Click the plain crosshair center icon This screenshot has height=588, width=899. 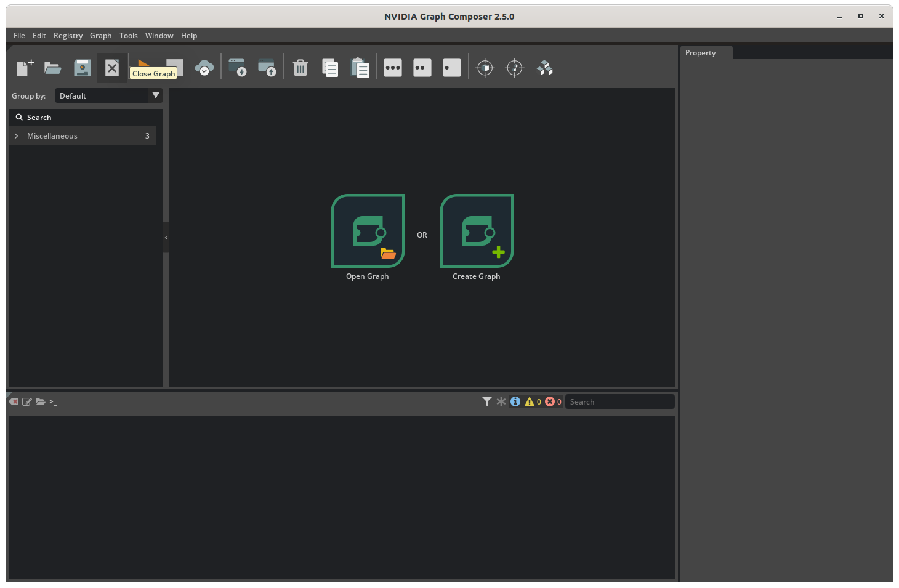click(515, 68)
